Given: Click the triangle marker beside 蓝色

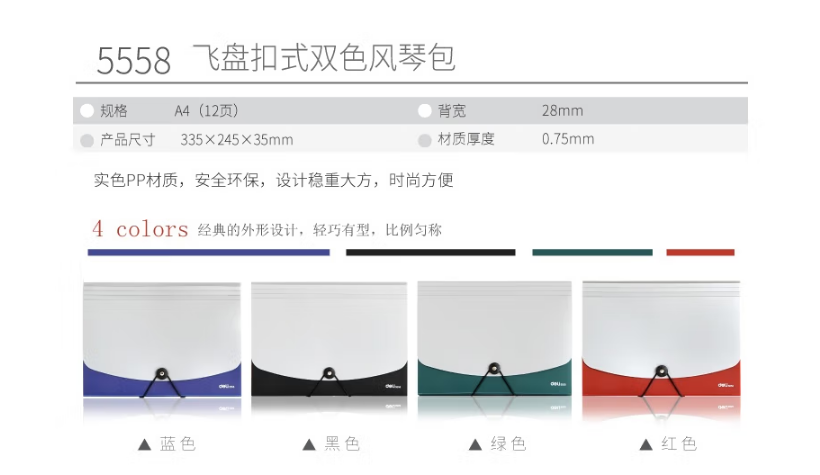Looking at the screenshot, I should point(144,445).
